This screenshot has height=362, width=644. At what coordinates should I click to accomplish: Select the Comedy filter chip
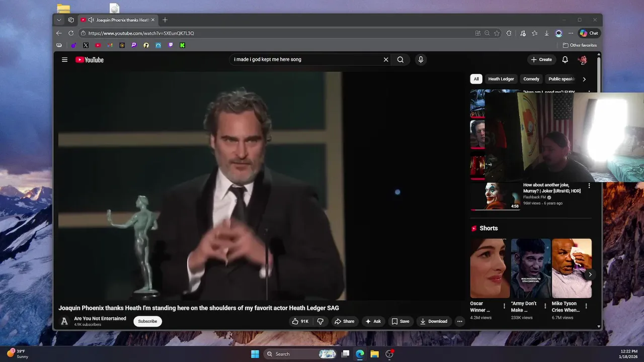pos(531,79)
